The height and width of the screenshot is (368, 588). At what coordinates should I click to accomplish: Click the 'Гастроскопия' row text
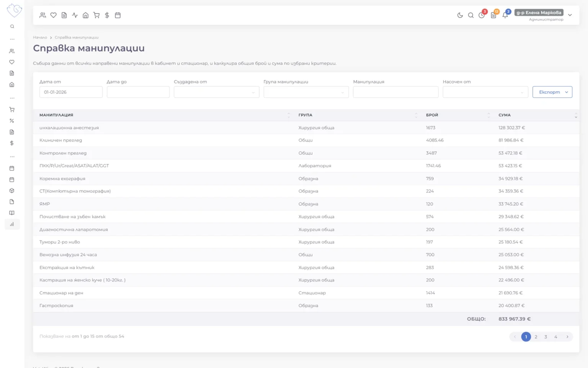coord(56,306)
